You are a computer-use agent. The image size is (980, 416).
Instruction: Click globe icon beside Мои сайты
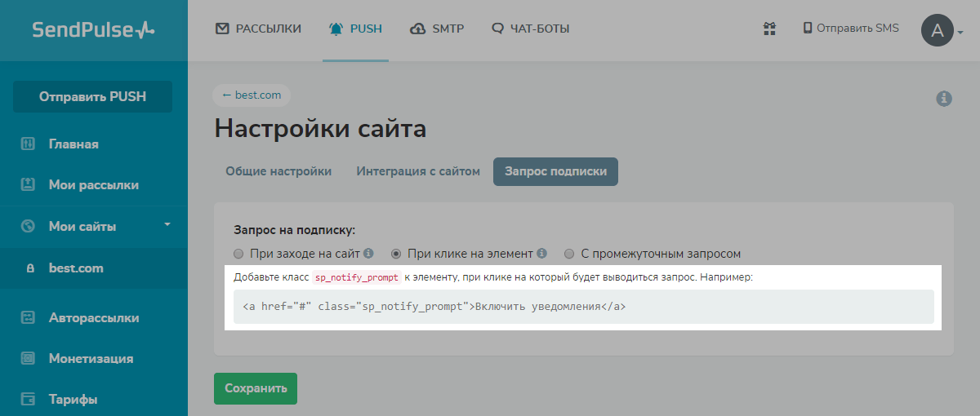point(28,226)
